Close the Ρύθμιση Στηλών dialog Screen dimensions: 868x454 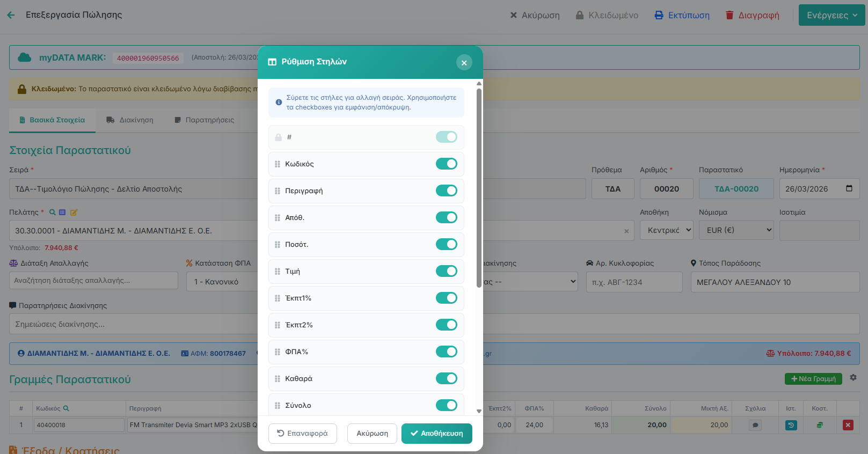pos(464,63)
